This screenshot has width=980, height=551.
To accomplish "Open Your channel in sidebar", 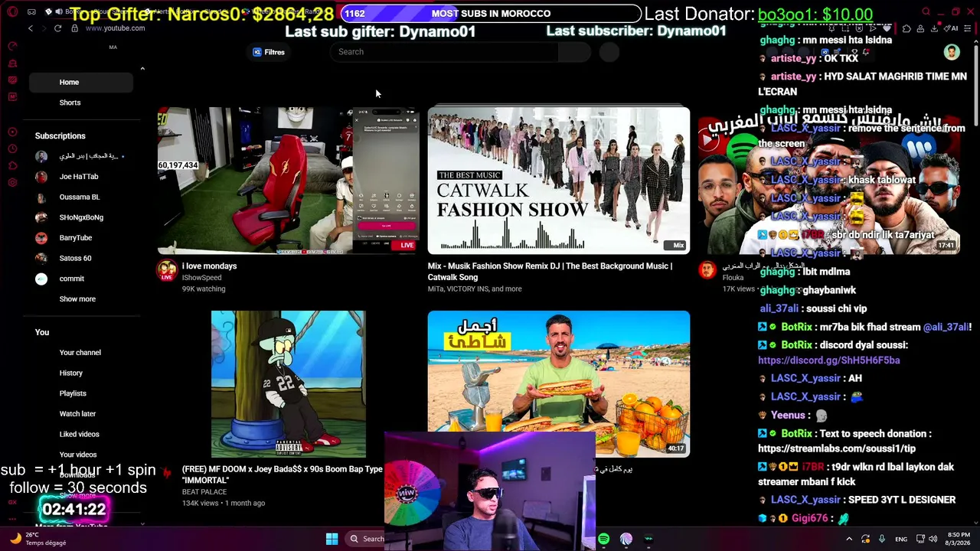I will [x=80, y=353].
